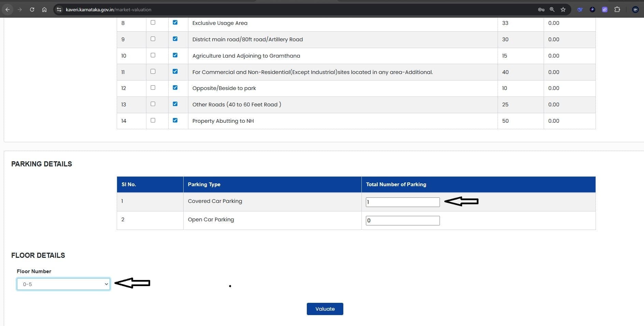Image resolution: width=644 pixels, height=326 pixels.
Task: Click the Covered Car Parking count field
Action: point(403,202)
